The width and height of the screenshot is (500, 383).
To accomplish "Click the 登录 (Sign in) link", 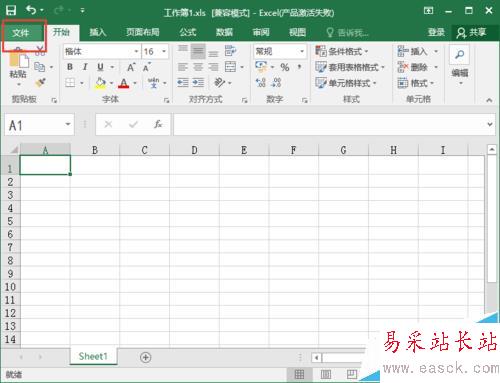I will (x=436, y=32).
